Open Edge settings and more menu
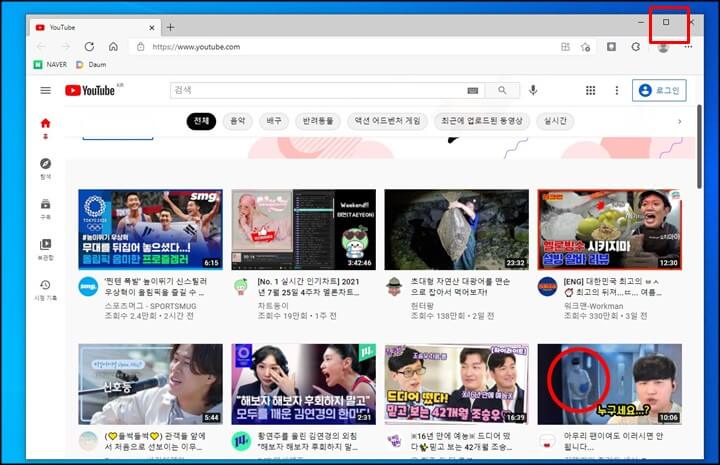The height and width of the screenshot is (465, 720). [x=688, y=47]
